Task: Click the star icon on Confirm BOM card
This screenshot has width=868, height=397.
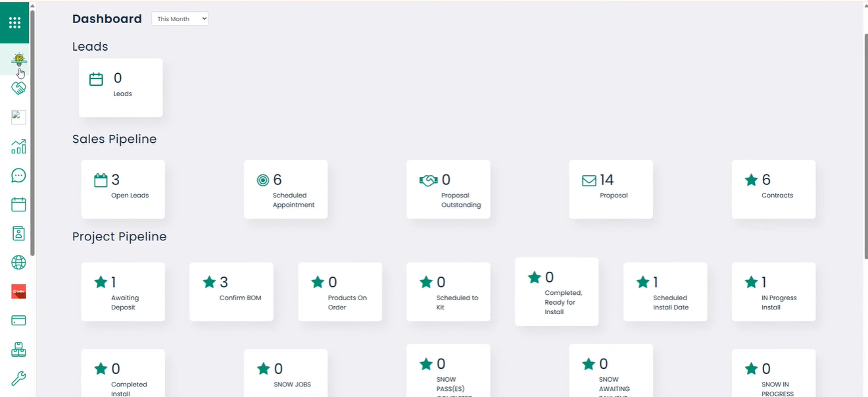Action: click(209, 282)
